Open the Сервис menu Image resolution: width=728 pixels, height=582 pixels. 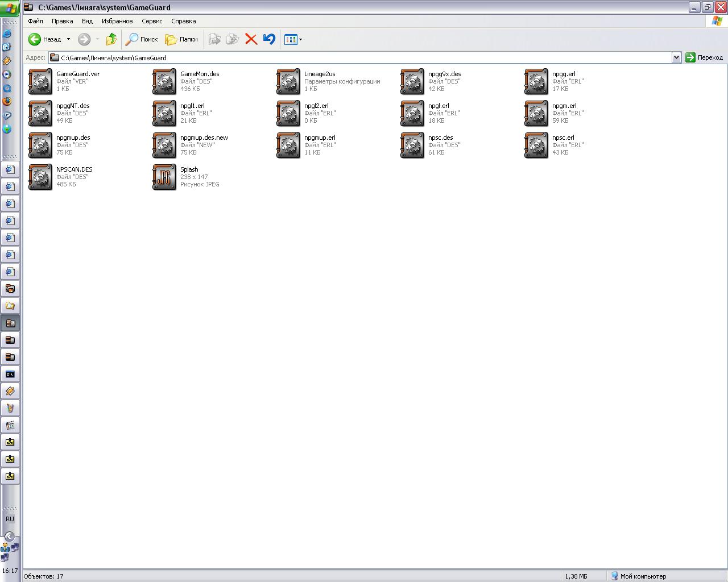152,21
